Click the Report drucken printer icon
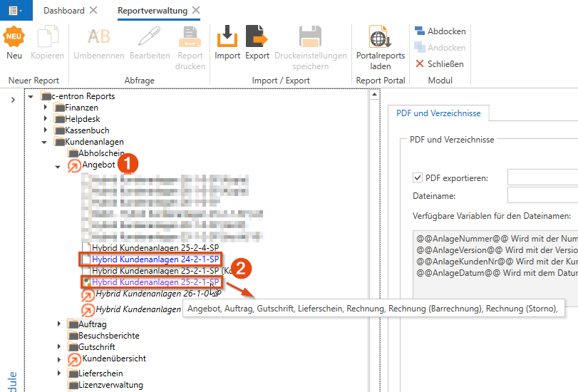Screen dimensions: 578x392 (x=190, y=36)
